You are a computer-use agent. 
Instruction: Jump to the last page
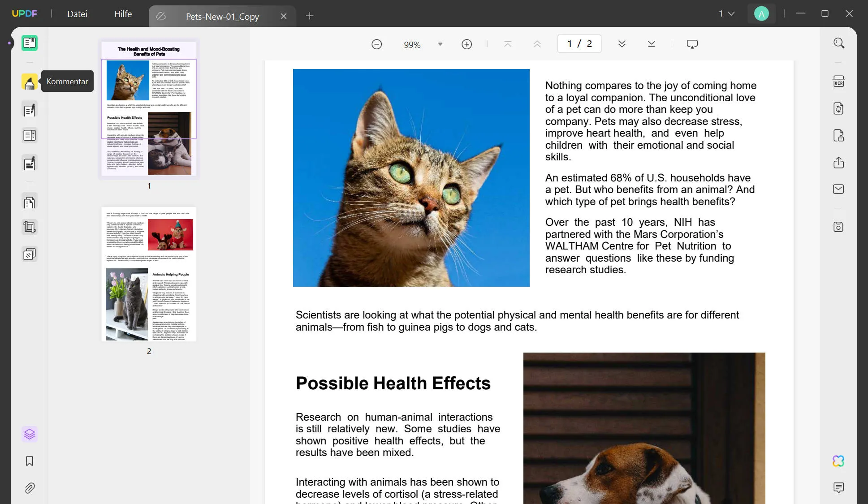click(652, 44)
